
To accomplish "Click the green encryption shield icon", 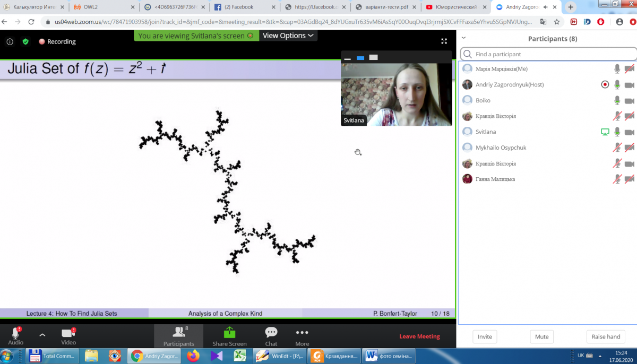I will (25, 41).
